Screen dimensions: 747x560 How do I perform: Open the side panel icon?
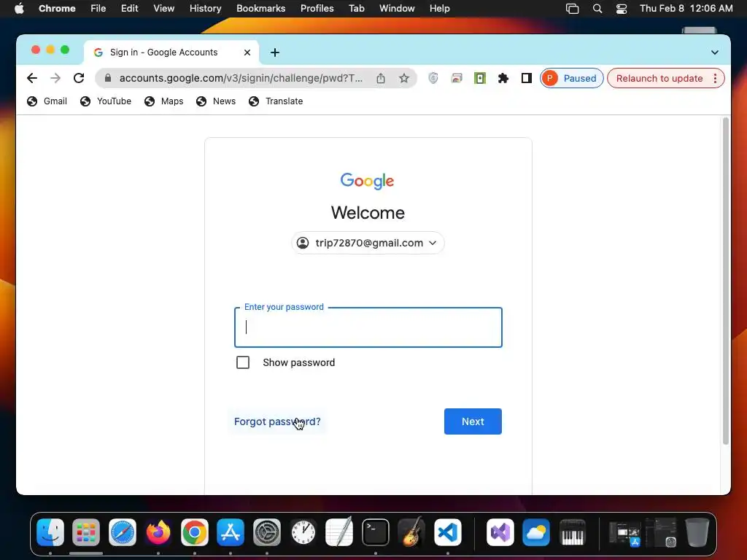[x=527, y=78]
